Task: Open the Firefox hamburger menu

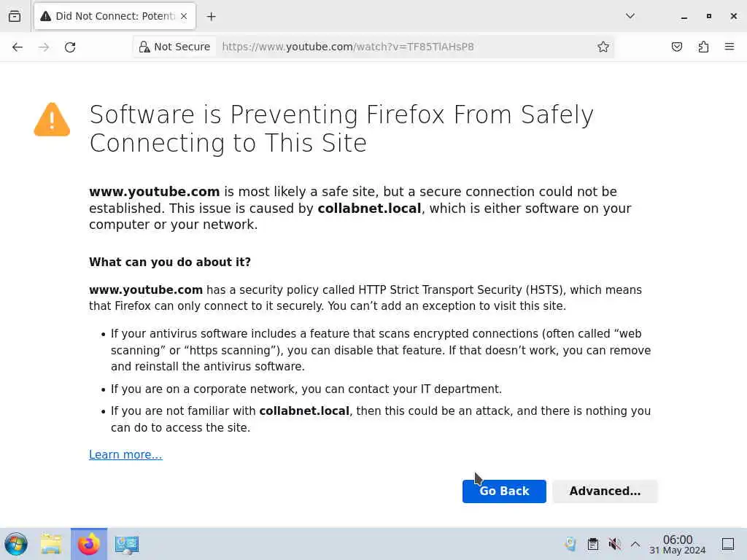Action: (x=729, y=47)
